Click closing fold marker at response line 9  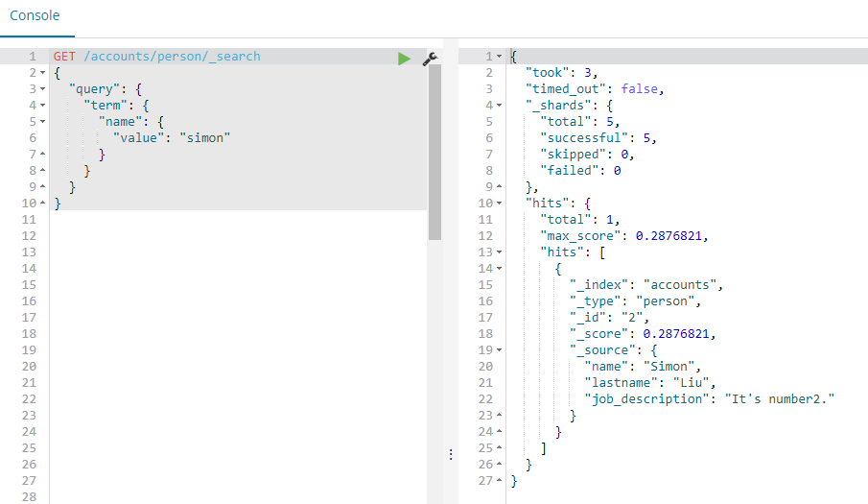click(x=499, y=186)
